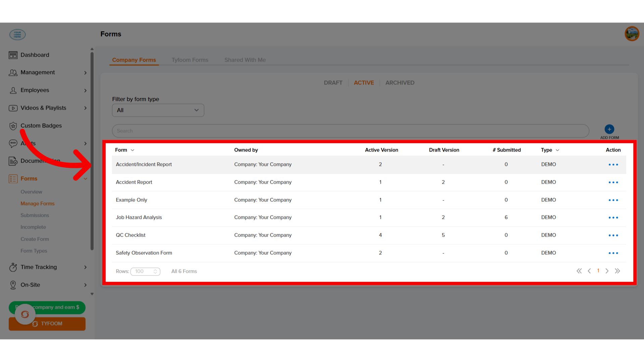Screen dimensions: 644x362
Task: Click the # Submitted column header
Action: 506,150
